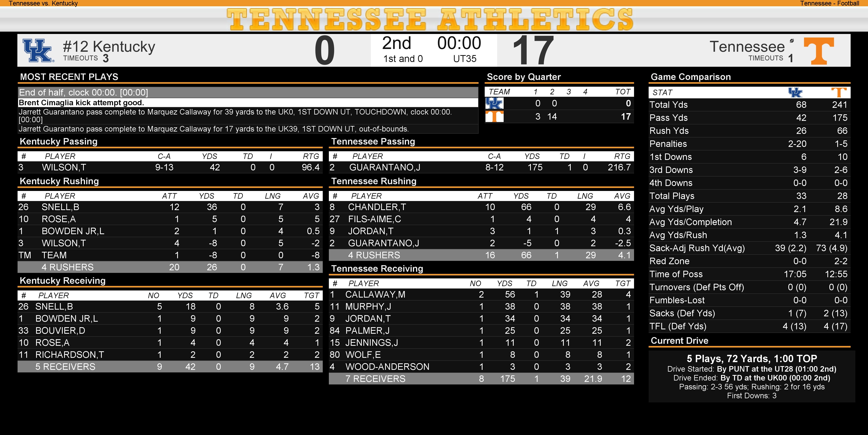The width and height of the screenshot is (868, 435).
Task: Click the WILSON,T row in Kentucky Passing
Action: click(170, 167)
